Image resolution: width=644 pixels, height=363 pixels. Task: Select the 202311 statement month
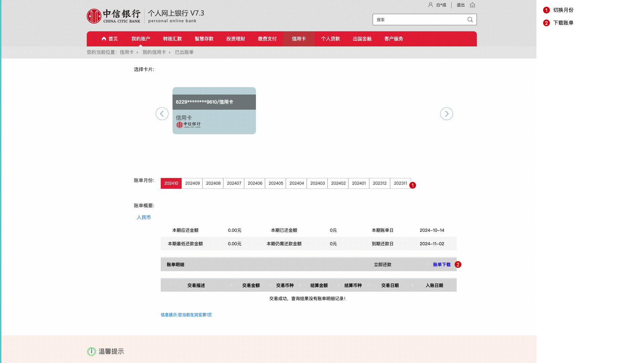(x=400, y=183)
